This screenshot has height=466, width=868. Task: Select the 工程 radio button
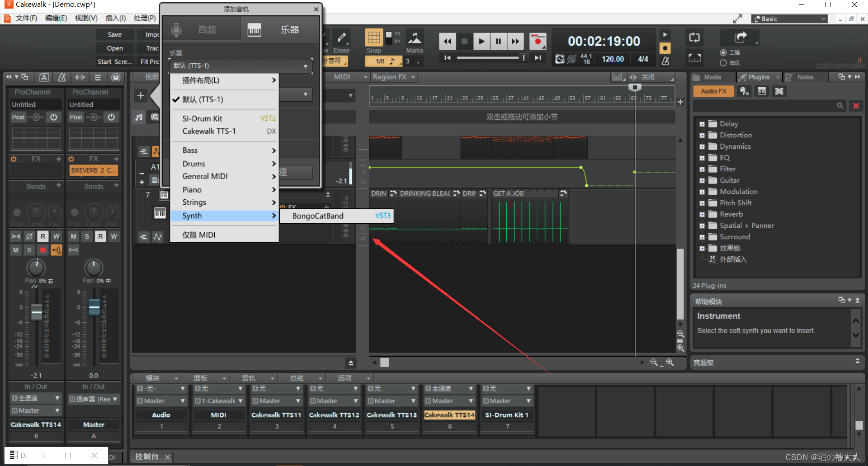pos(723,53)
